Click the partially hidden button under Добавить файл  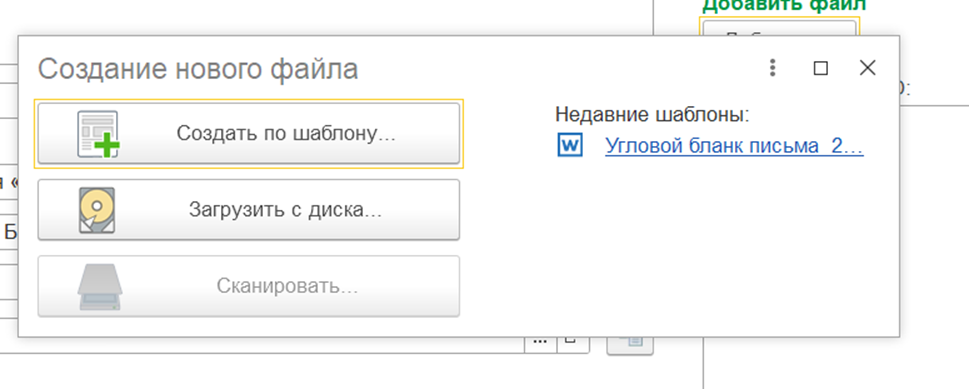point(780,28)
